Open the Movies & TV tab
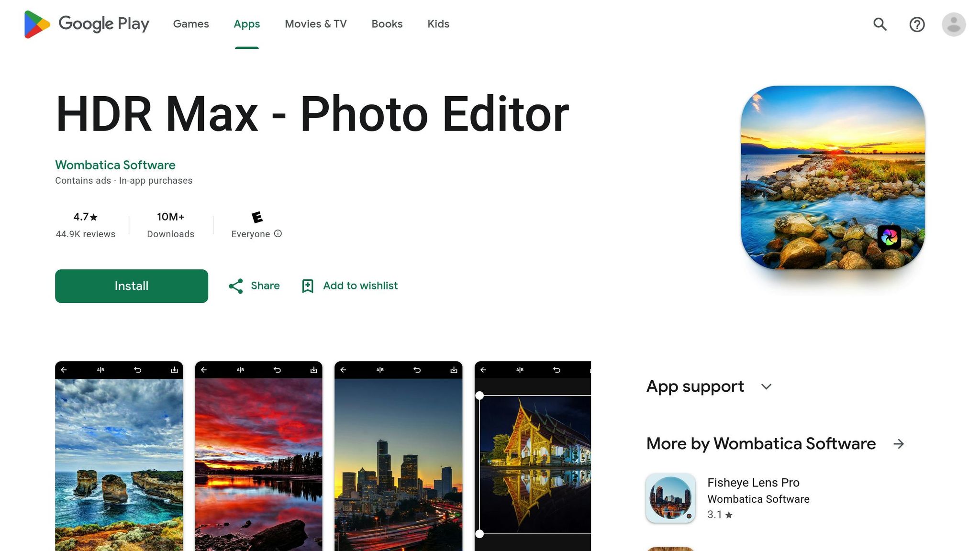The image size is (980, 551). tap(316, 24)
